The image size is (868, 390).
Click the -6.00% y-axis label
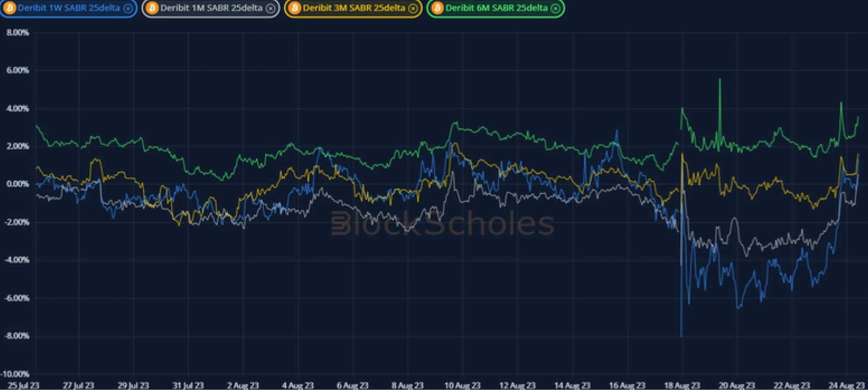pos(17,298)
